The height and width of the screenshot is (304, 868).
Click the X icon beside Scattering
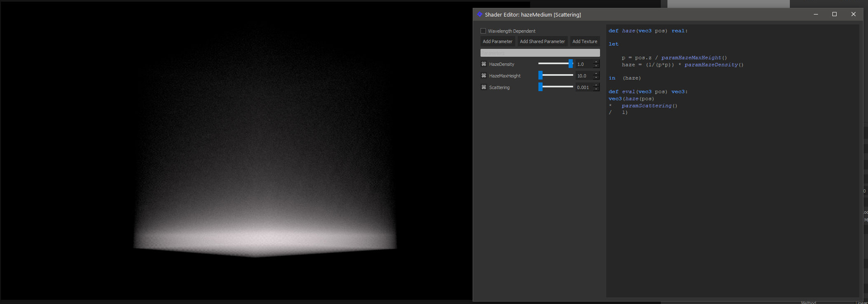click(x=483, y=87)
